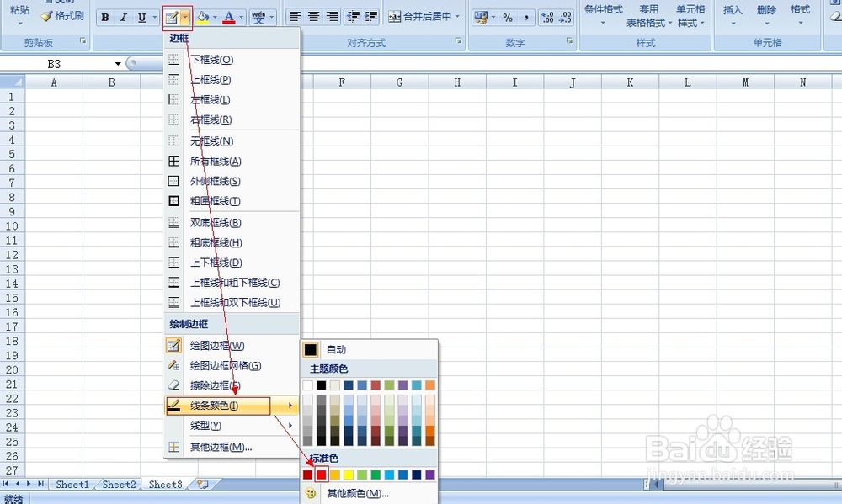Go to last sheet navigation arrow
842x504 pixels.
pyautogui.click(x=40, y=484)
